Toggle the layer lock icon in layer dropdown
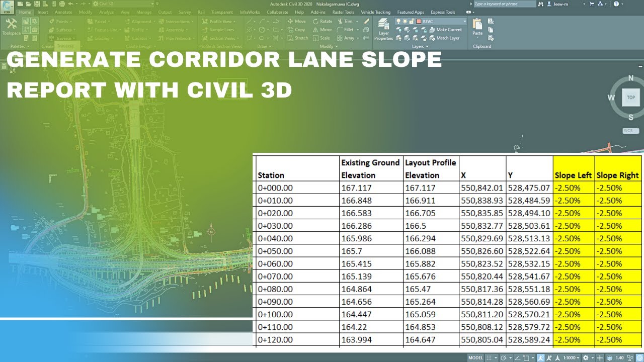 (412, 22)
